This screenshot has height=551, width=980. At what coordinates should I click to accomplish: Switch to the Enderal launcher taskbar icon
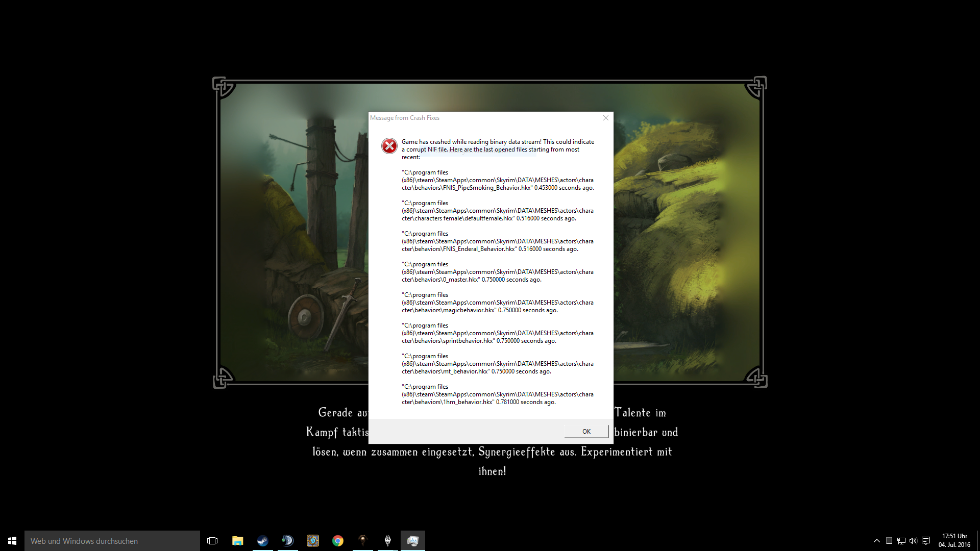(x=362, y=541)
